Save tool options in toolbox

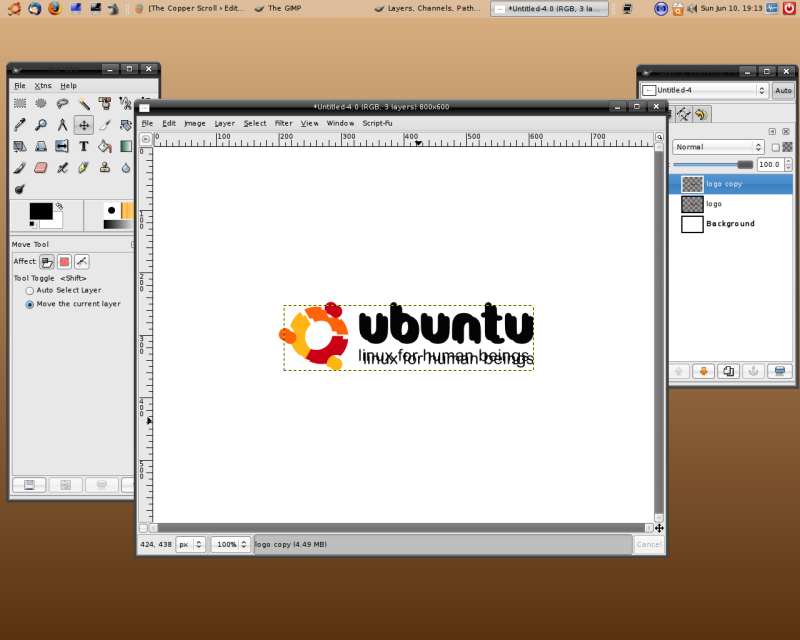click(29, 485)
